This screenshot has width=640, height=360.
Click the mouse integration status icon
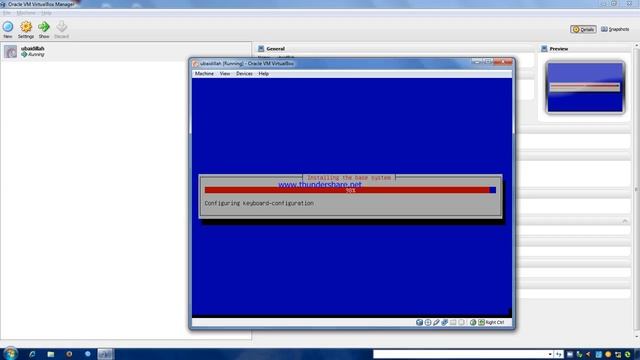473,322
